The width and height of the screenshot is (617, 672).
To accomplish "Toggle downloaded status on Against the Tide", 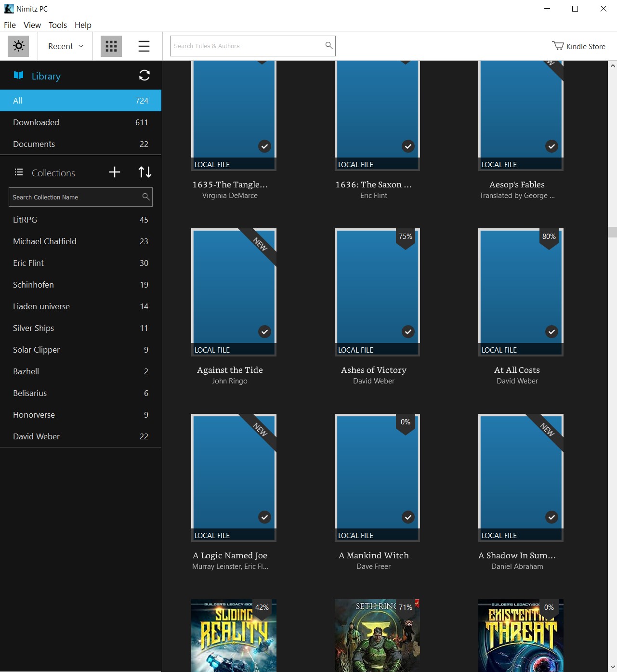I will pos(264,331).
